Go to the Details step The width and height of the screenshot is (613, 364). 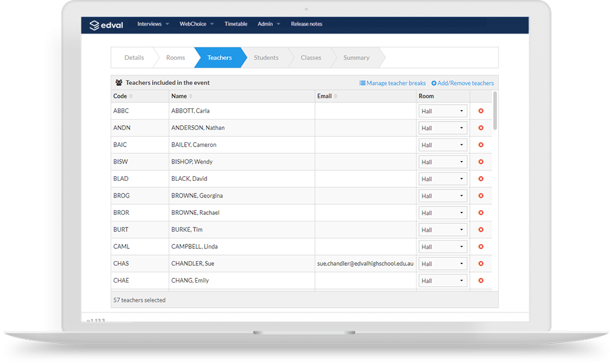pos(134,57)
